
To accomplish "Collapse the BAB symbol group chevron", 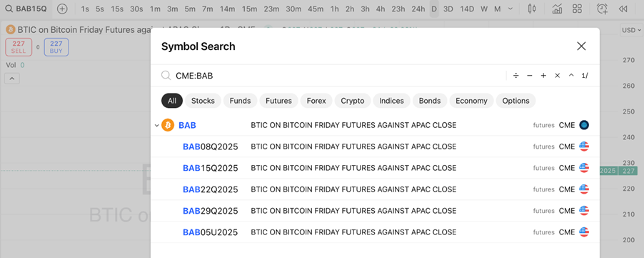I will pos(156,125).
